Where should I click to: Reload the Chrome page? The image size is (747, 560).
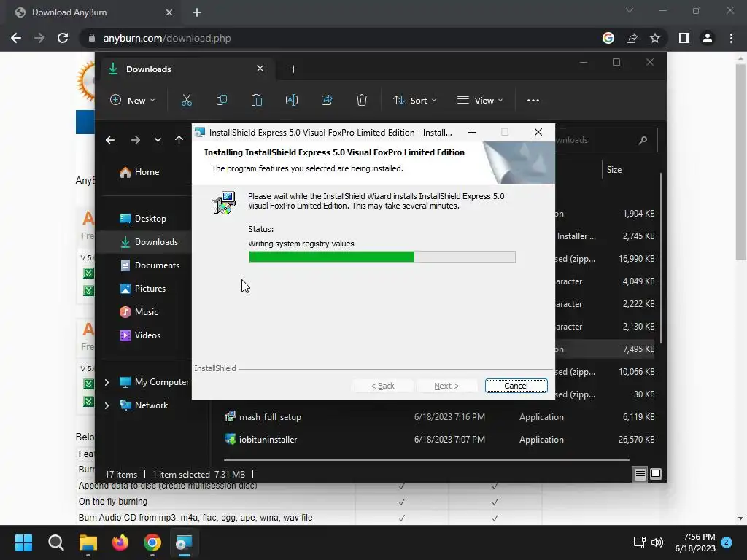click(63, 38)
